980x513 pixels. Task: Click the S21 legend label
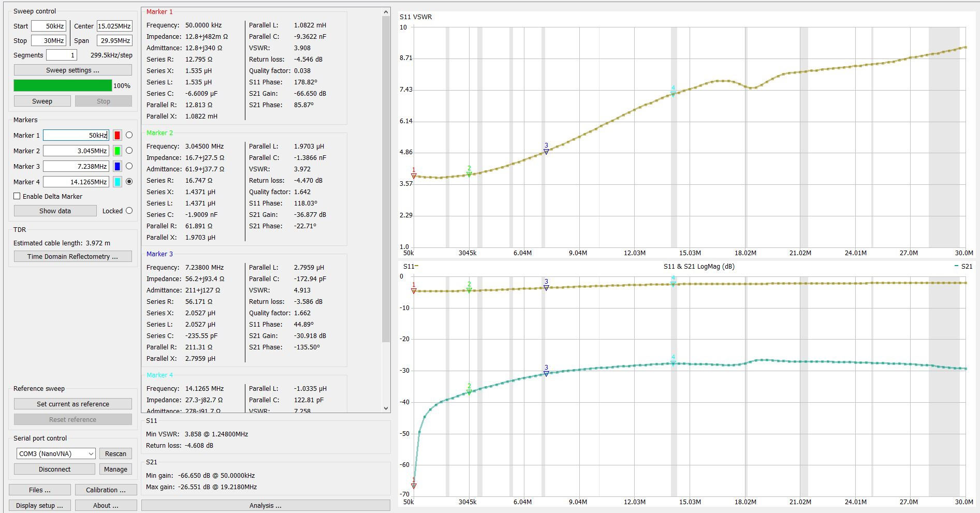coord(967,267)
